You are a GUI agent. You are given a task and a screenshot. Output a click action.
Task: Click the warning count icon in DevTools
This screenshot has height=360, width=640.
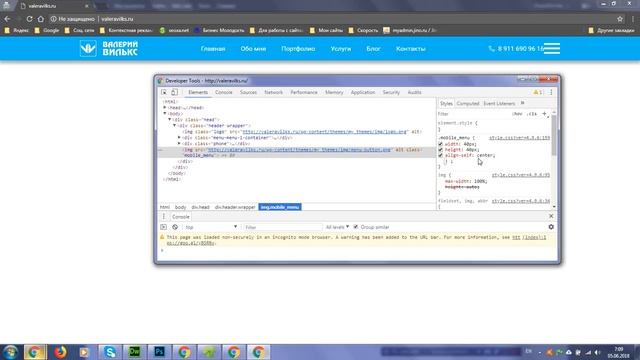pyautogui.click(x=538, y=92)
